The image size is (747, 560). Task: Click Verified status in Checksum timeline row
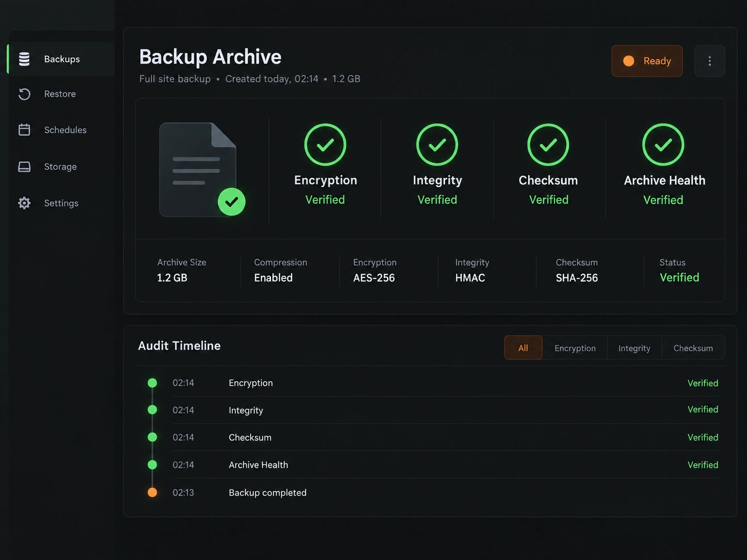click(703, 437)
